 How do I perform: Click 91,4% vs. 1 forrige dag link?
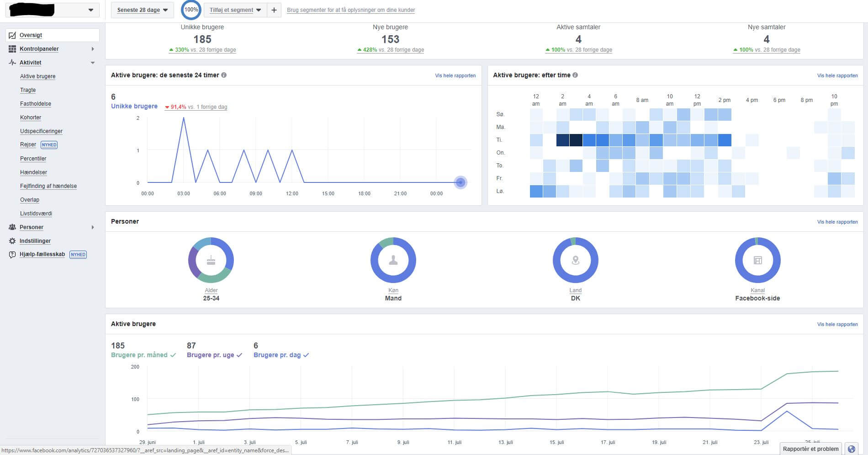click(x=196, y=107)
